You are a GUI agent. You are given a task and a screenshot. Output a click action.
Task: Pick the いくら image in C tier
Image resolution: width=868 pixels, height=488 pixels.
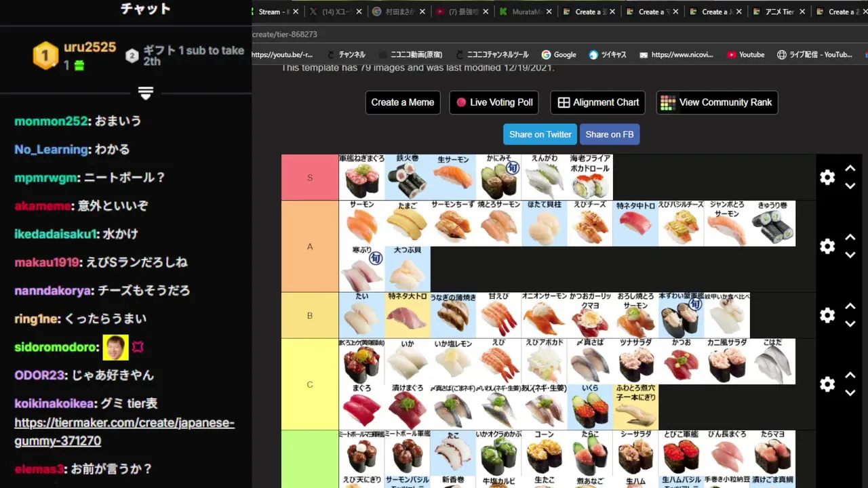coord(590,407)
